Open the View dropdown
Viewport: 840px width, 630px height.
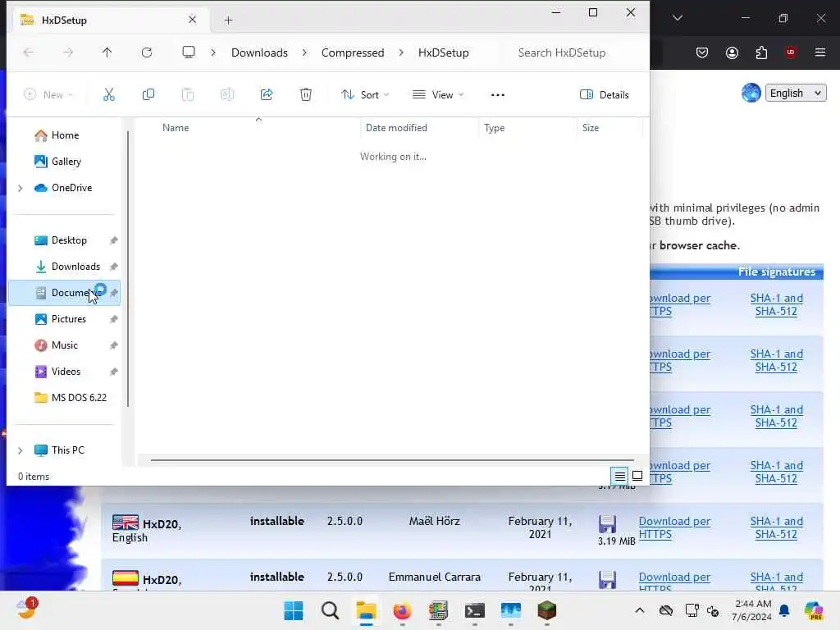coord(438,95)
